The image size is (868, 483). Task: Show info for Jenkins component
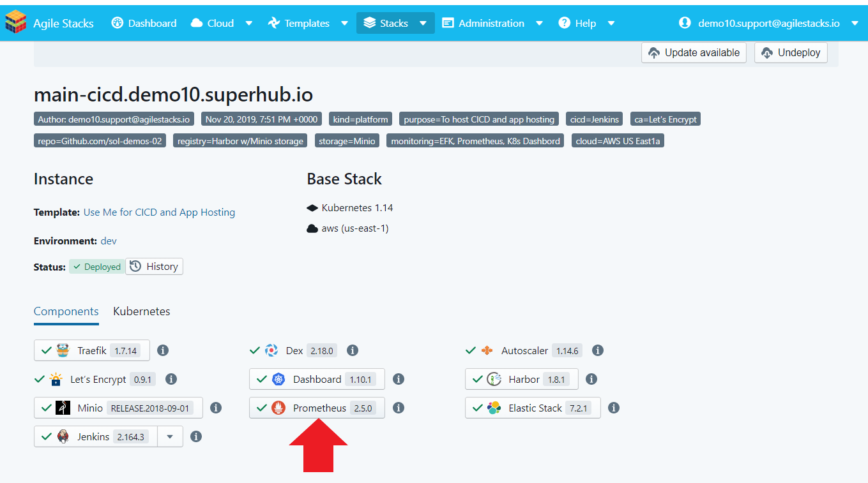[196, 436]
